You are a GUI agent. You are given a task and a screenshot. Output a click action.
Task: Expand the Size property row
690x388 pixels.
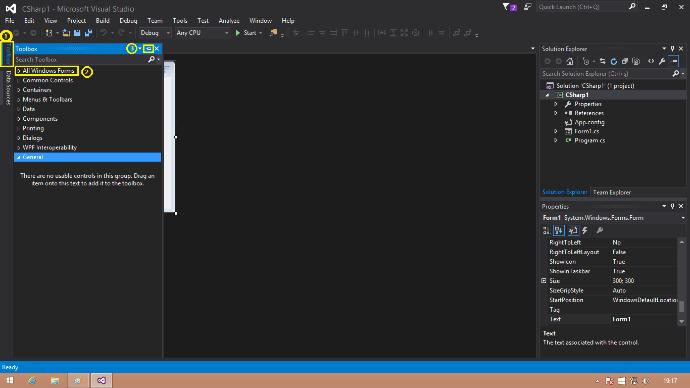544,281
